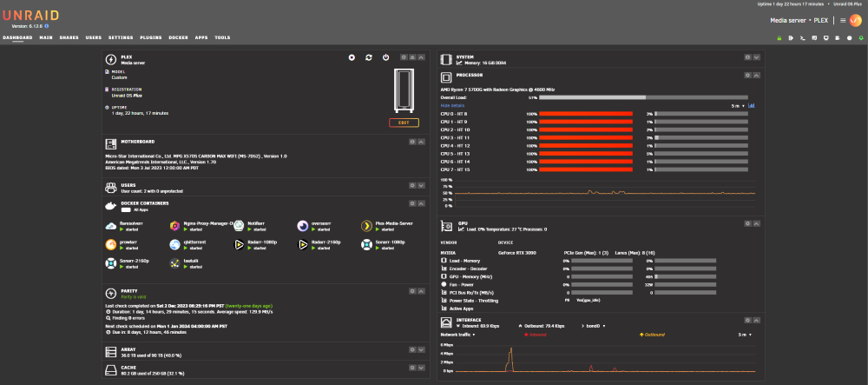
Task: Click the Nginx-Proxy-Manager container icon
Action: click(174, 225)
